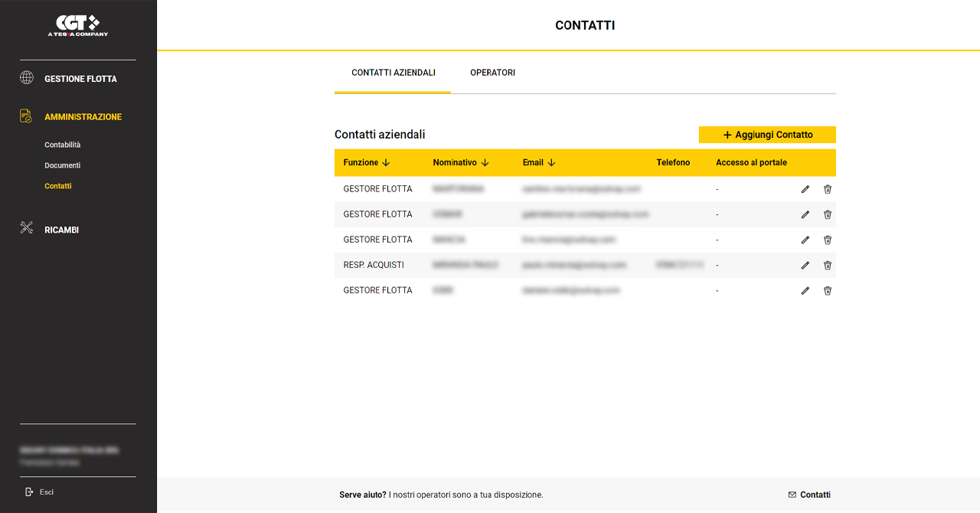Edit the Resp. Acquisti contact row

click(x=805, y=266)
